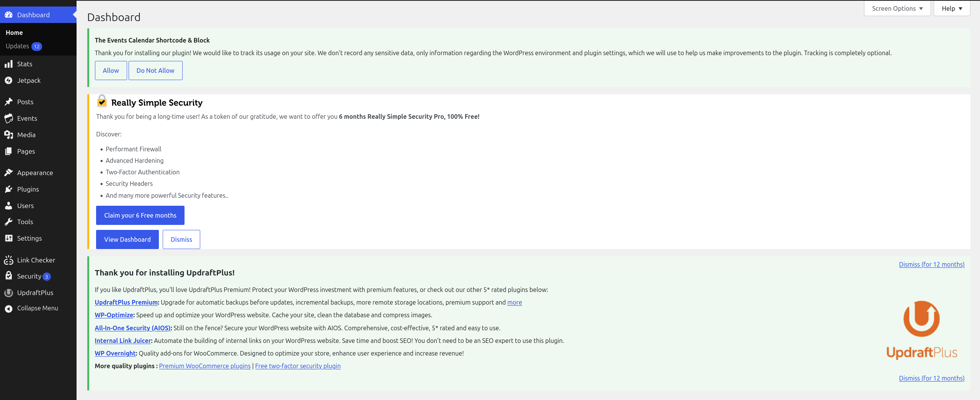Viewport: 980px width, 400px height.
Task: Click the Events calendar icon
Action: click(x=8, y=118)
